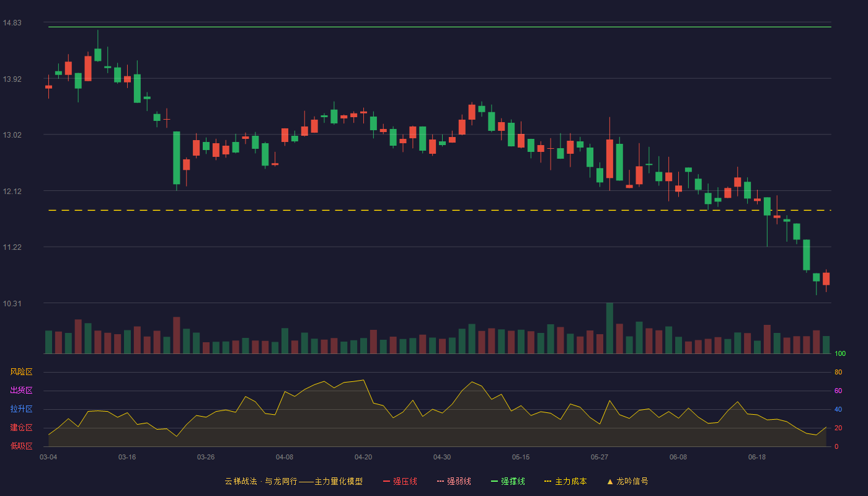Click the 出货区 zone label
Viewport: 868px width, 496px height.
(21, 391)
